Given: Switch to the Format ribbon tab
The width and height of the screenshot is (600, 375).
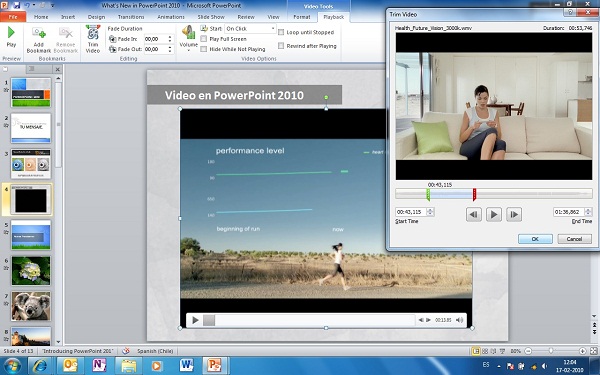Looking at the screenshot, I should click(x=302, y=17).
